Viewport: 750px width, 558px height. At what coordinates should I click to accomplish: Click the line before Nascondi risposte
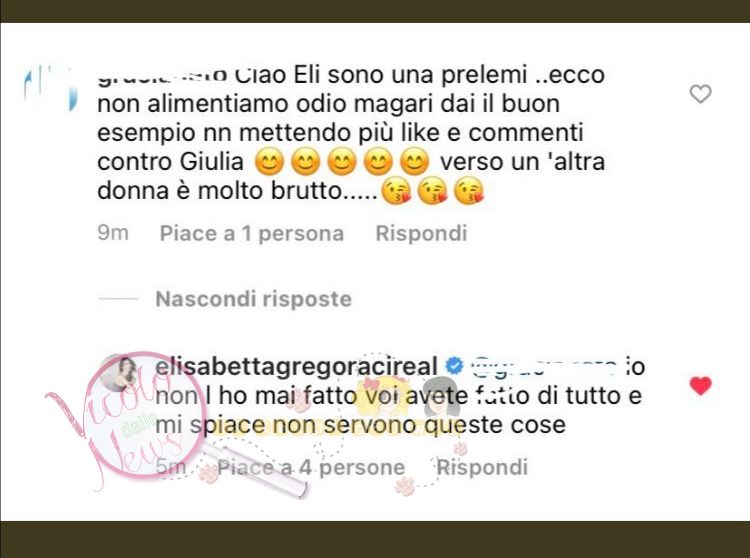point(118,299)
